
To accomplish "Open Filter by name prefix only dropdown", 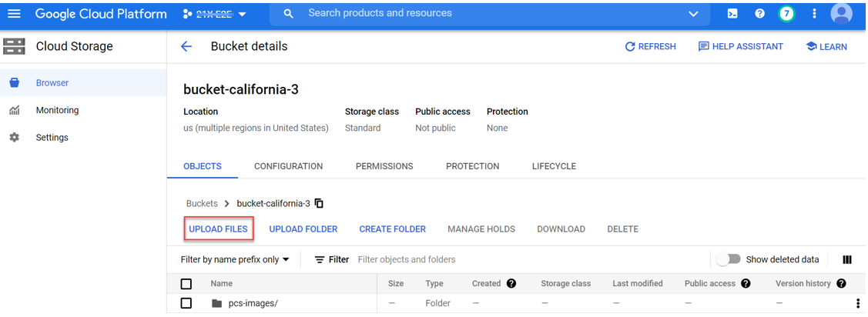I will pos(235,260).
